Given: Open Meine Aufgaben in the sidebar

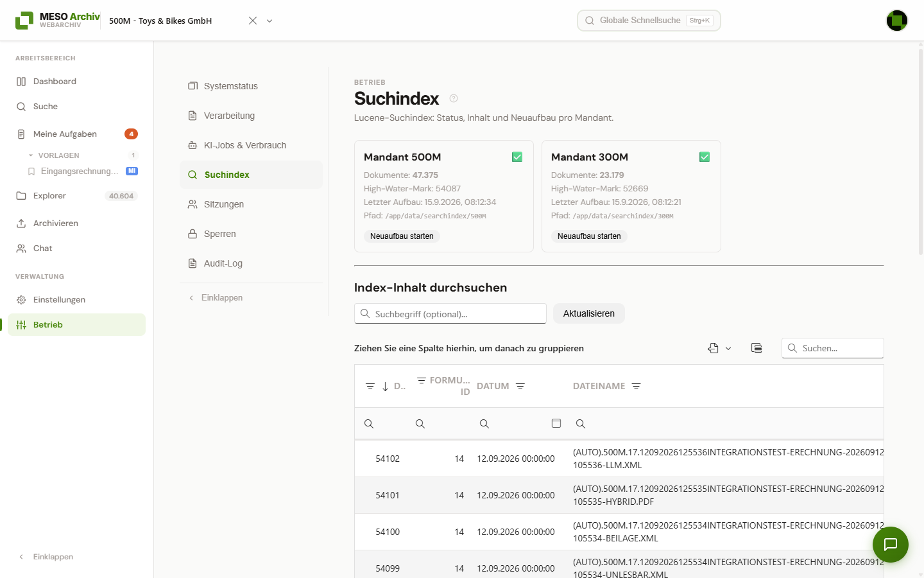Looking at the screenshot, I should pos(76,134).
